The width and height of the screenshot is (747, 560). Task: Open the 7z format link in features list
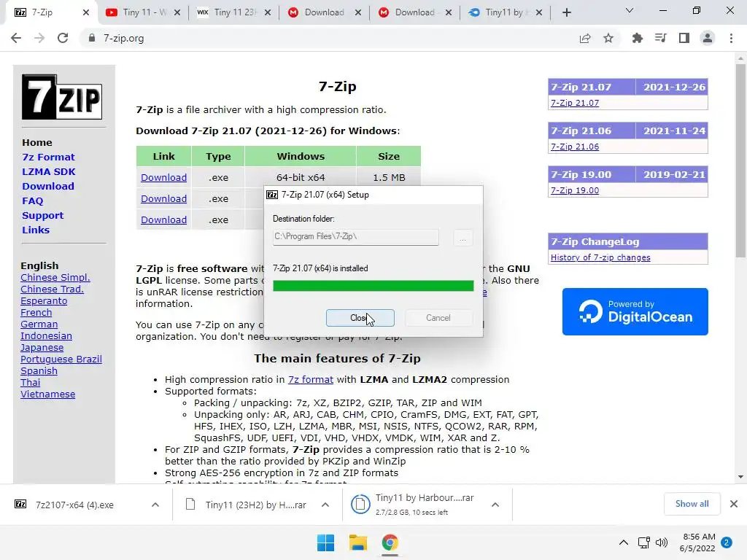[x=311, y=379]
